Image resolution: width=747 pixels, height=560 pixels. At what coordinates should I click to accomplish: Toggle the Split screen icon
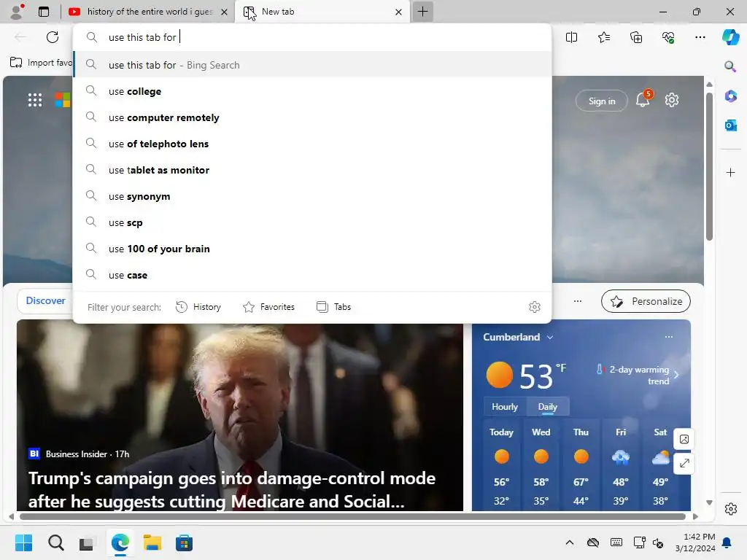[571, 37]
